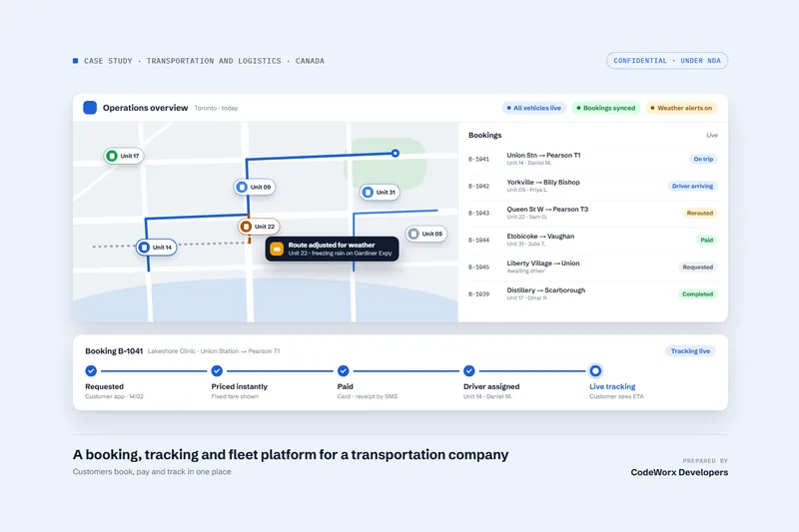
Task: Click the Tracking live badge
Action: [690, 351]
